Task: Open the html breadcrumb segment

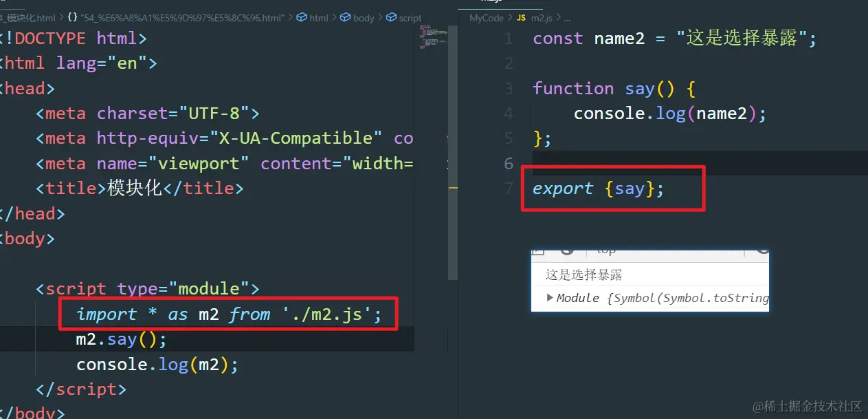Action: click(x=313, y=18)
